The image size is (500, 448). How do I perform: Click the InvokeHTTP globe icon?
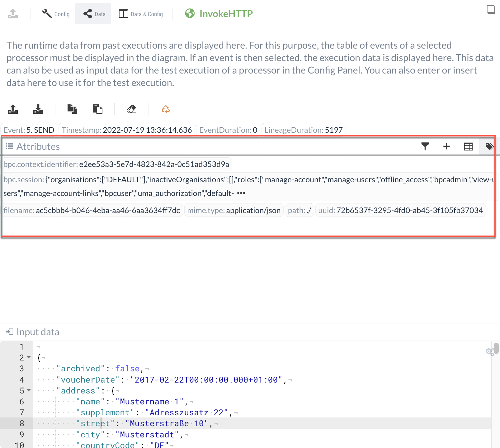coord(190,13)
